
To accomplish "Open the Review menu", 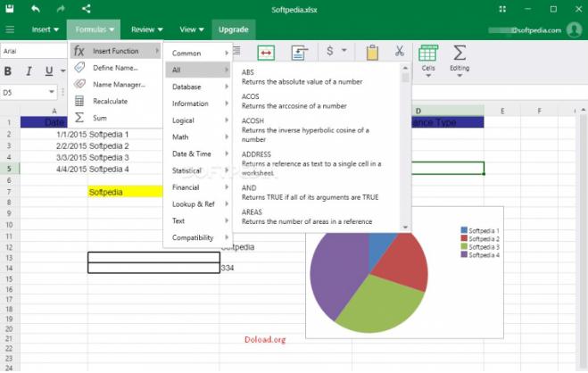I will pyautogui.click(x=146, y=29).
